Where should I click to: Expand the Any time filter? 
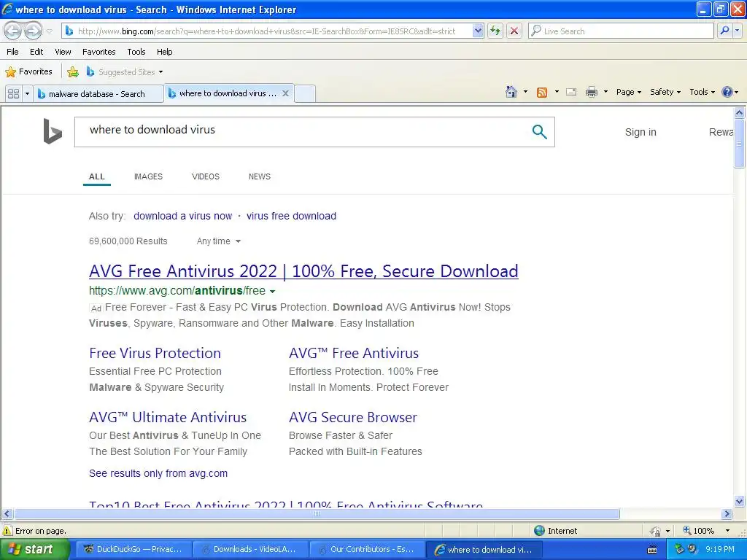pos(219,241)
